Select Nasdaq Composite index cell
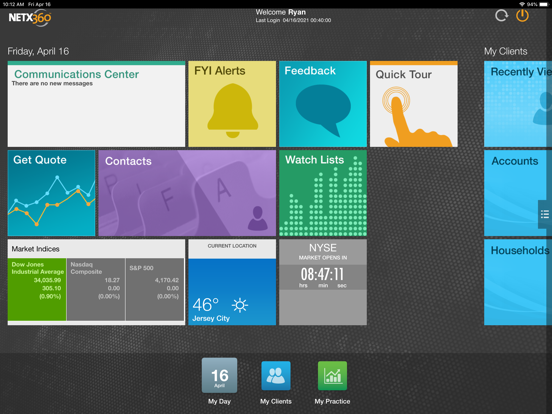 click(96, 289)
